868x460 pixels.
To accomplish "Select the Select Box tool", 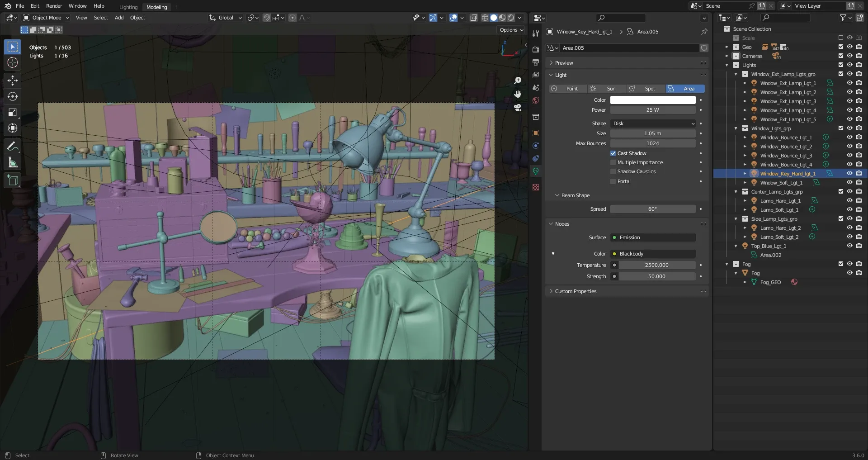I will 13,47.
